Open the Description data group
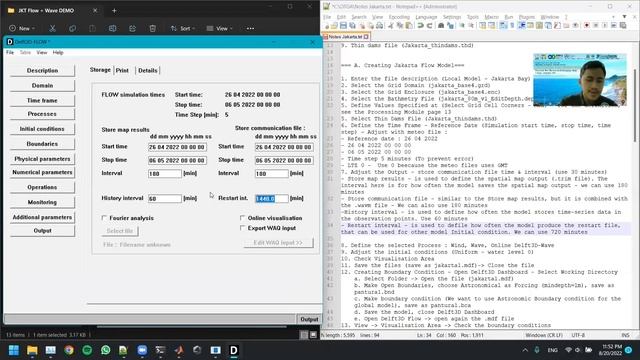The height and width of the screenshot is (360, 640). click(x=42, y=71)
